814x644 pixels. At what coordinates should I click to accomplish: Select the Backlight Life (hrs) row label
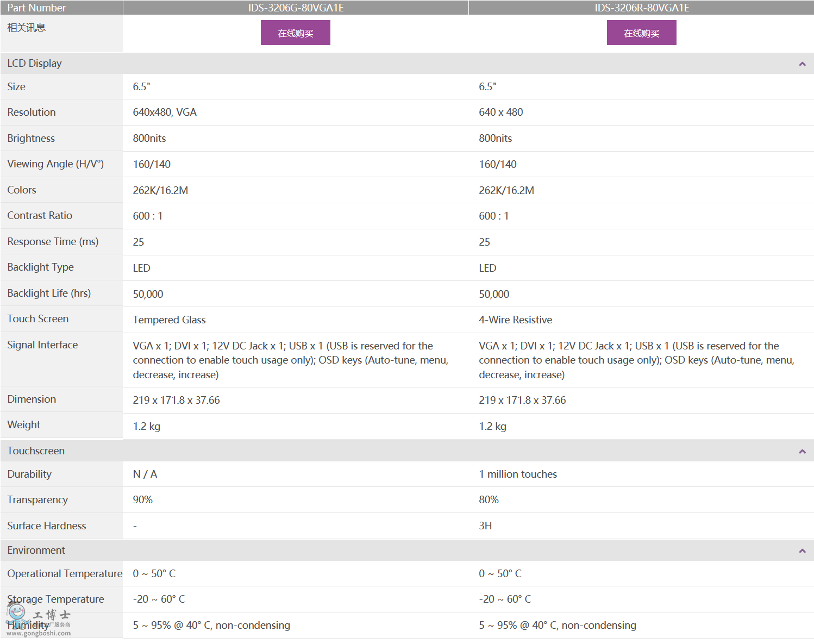49,293
